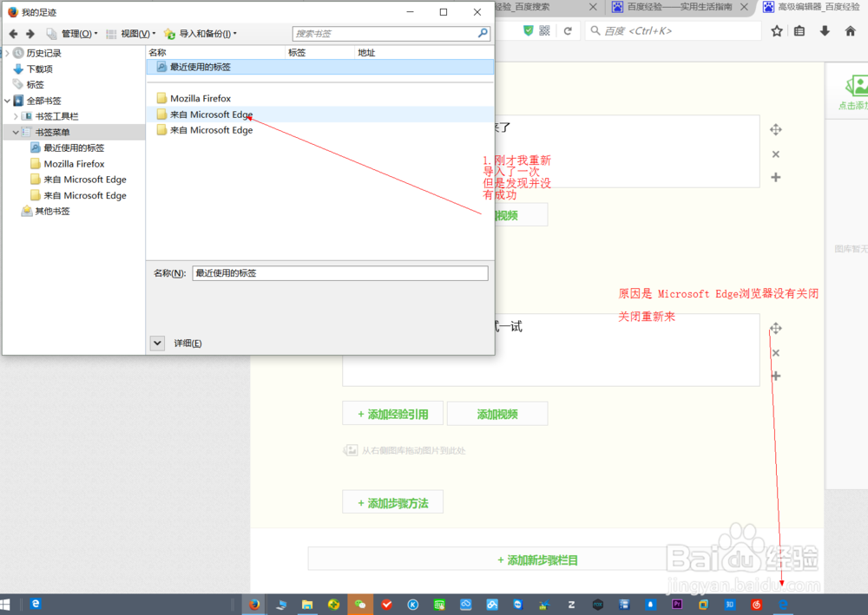Open the Home page icon in Firefox
Image resolution: width=868 pixels, height=615 pixels.
(x=851, y=29)
